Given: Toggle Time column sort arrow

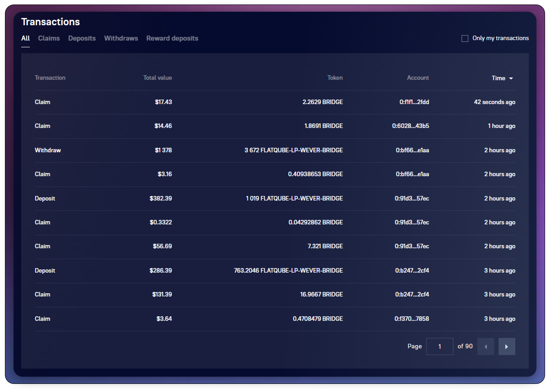Looking at the screenshot, I should (x=511, y=78).
